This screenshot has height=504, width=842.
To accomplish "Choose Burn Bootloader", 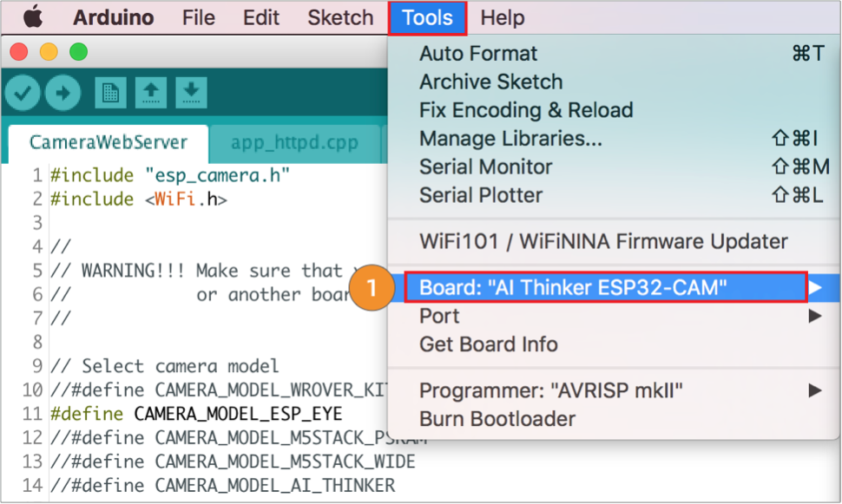I will coord(497,419).
